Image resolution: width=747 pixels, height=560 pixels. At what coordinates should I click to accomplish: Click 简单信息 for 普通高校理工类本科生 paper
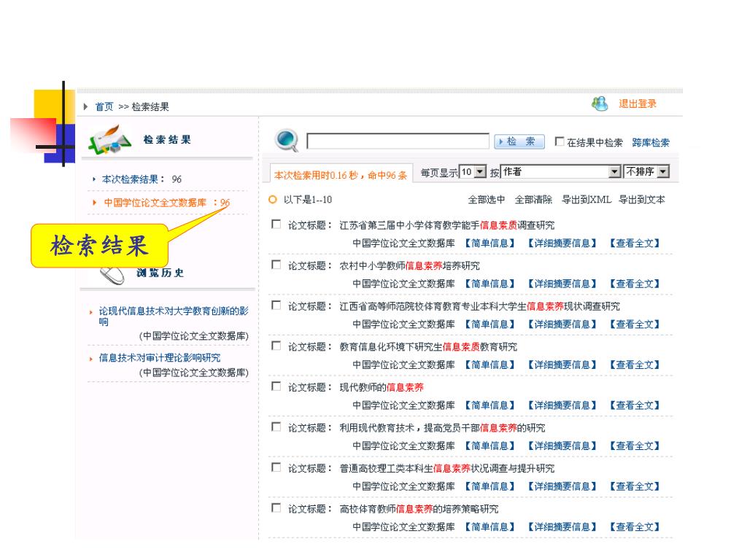[x=489, y=486]
